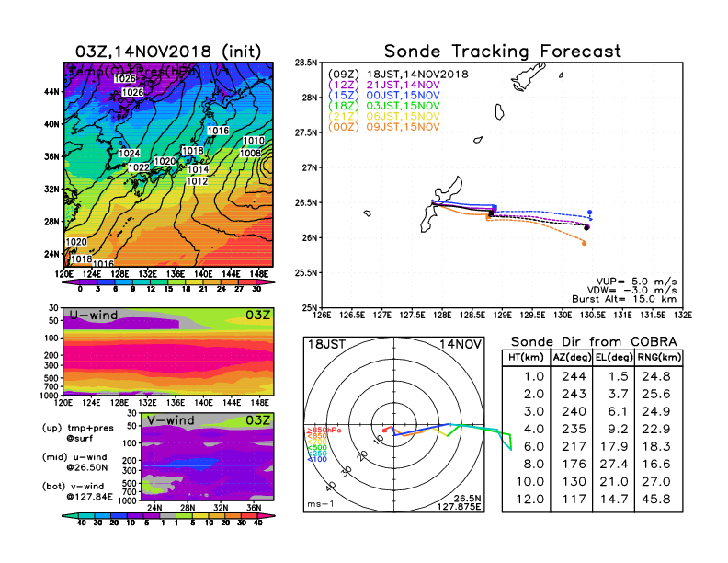Click the RNG(km) column header

pyautogui.click(x=659, y=358)
